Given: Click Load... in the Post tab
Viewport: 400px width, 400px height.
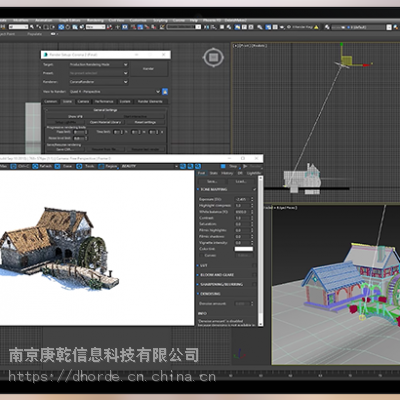Looking at the screenshot, I should point(241,181).
